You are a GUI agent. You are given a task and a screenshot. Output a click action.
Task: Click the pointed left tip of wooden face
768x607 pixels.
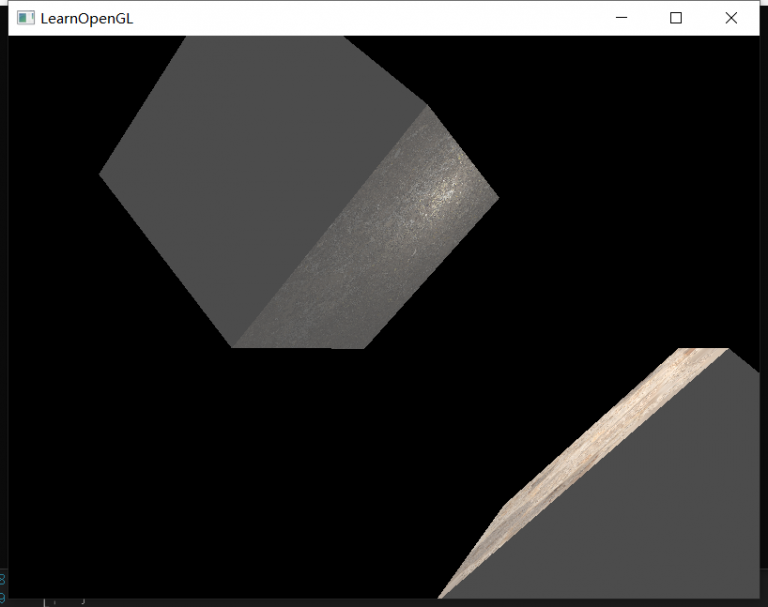442,595
